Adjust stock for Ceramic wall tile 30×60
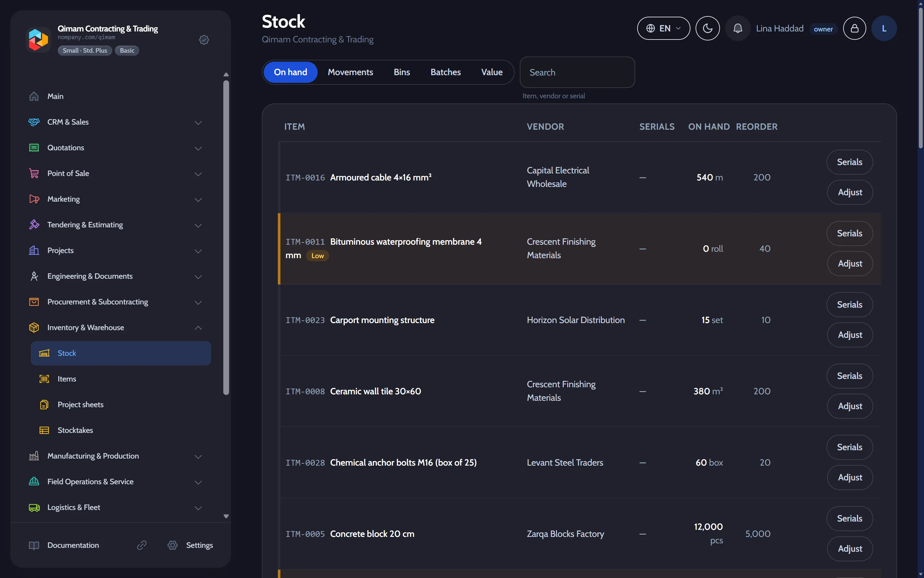This screenshot has width=924, height=578. [850, 406]
